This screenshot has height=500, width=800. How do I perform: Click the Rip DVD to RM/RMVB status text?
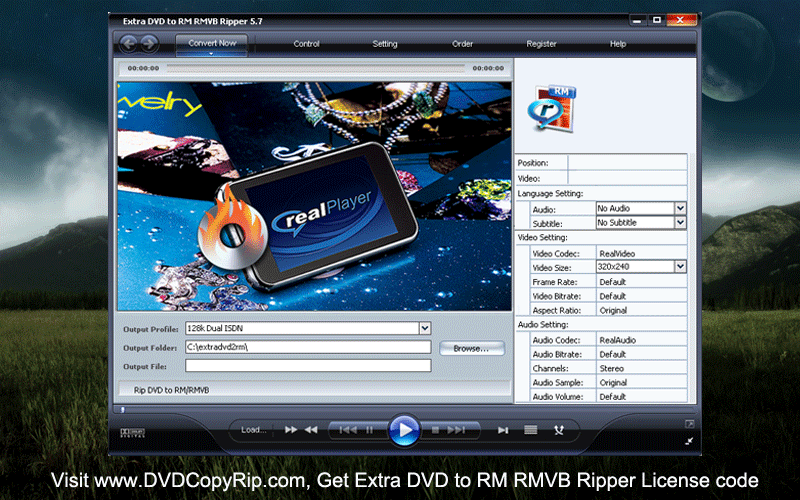tap(171, 390)
